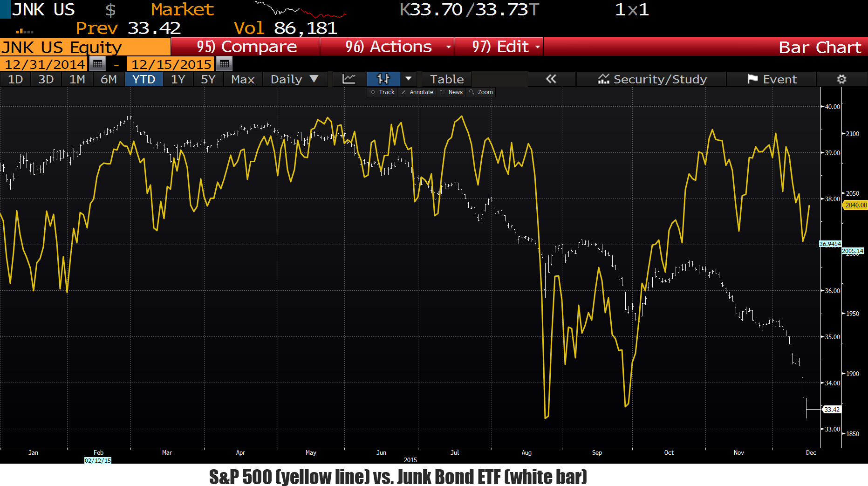Open the Security/Study button
This screenshot has width=868, height=486.
pos(652,79)
